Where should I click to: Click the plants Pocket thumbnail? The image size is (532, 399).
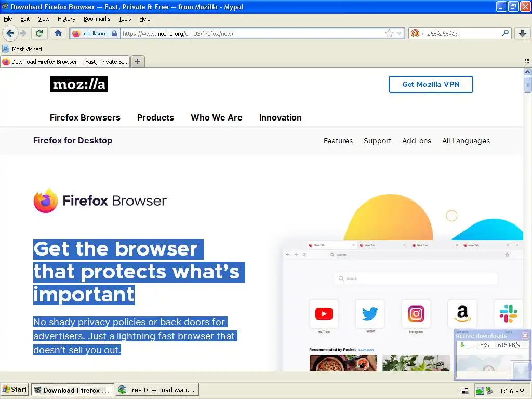(x=416, y=363)
